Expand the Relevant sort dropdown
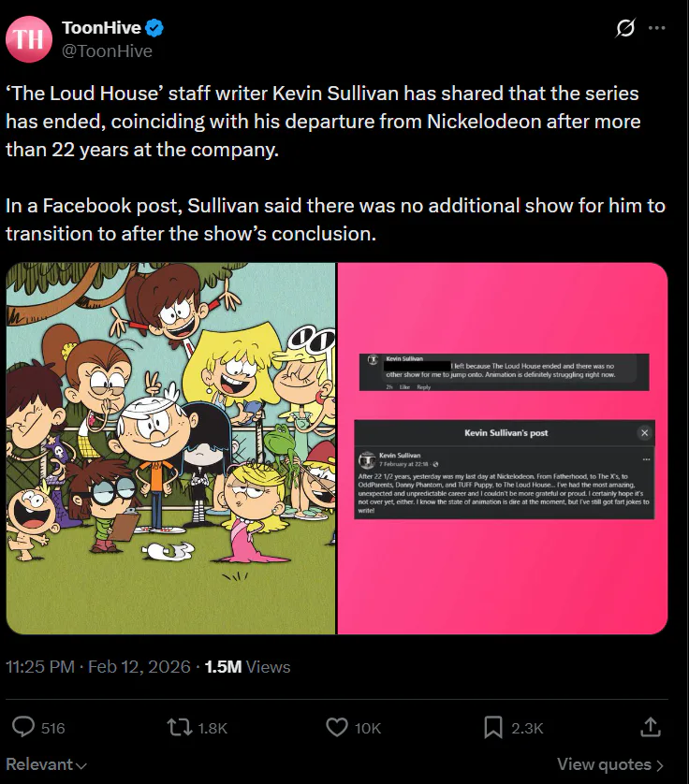The width and height of the screenshot is (689, 784). coord(47,764)
